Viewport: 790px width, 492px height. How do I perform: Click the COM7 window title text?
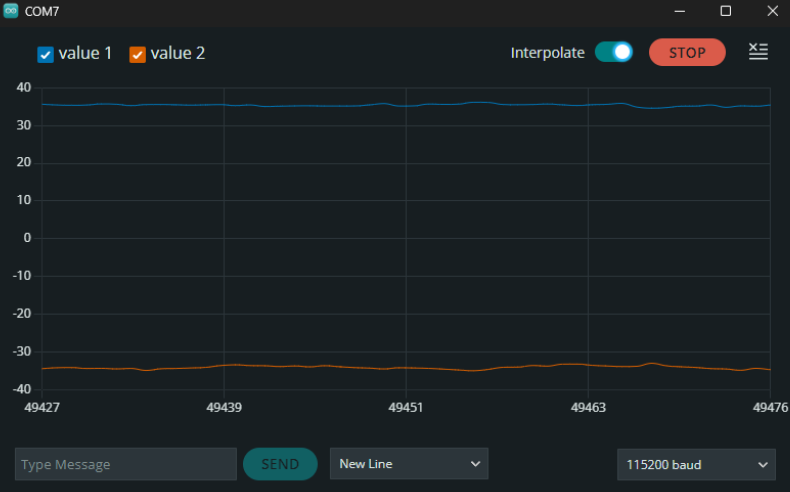point(42,11)
